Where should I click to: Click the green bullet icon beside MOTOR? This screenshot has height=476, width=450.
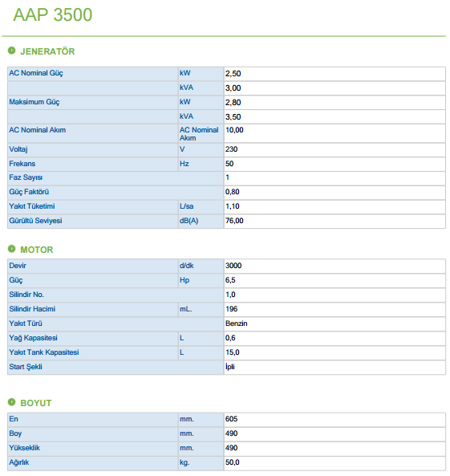point(11,249)
